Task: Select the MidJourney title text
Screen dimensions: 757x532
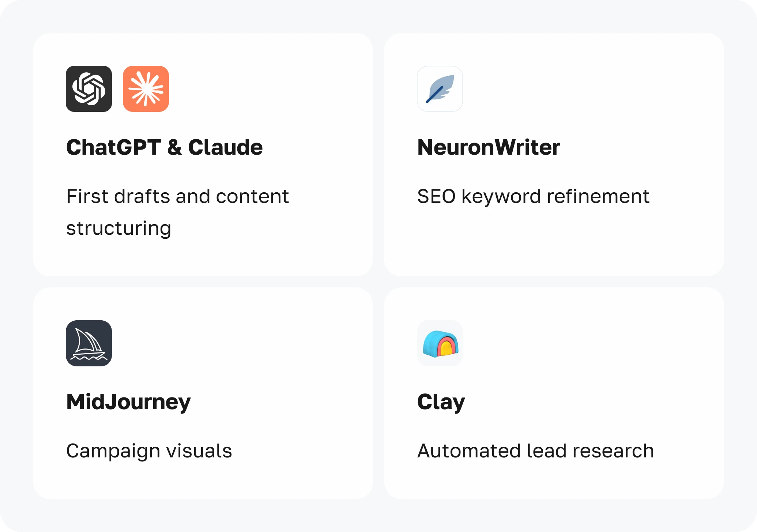Action: (x=128, y=402)
